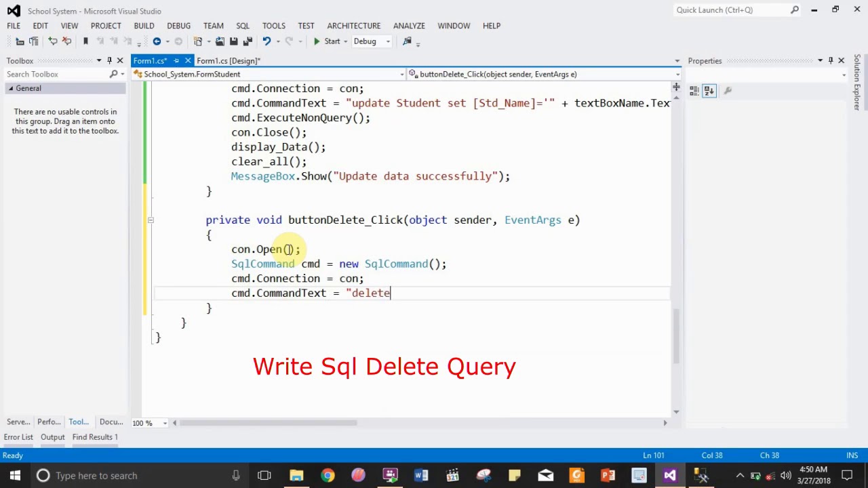Pin the Form1.cs tab
Image resolution: width=868 pixels, height=488 pixels.
click(176, 61)
